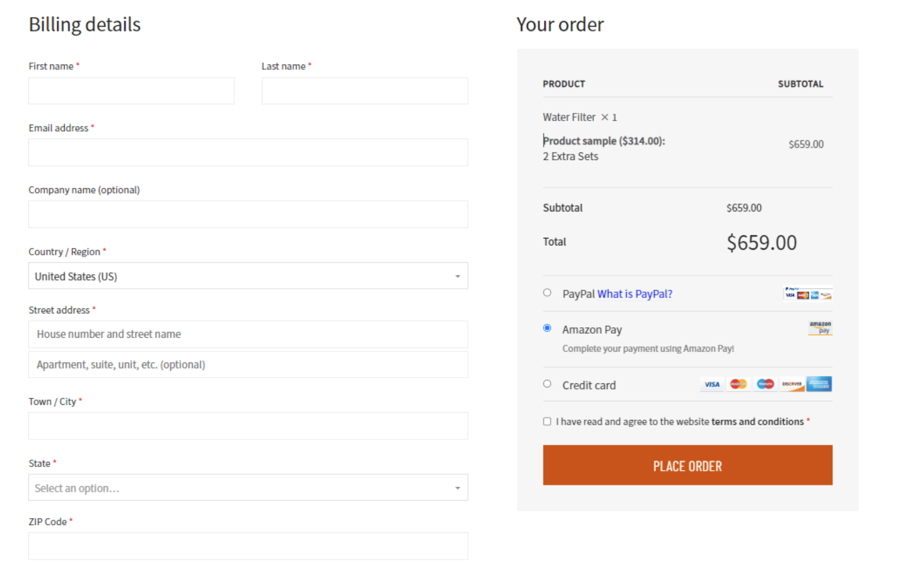Select the Credit card payment option
The image size is (899, 588).
[547, 383]
